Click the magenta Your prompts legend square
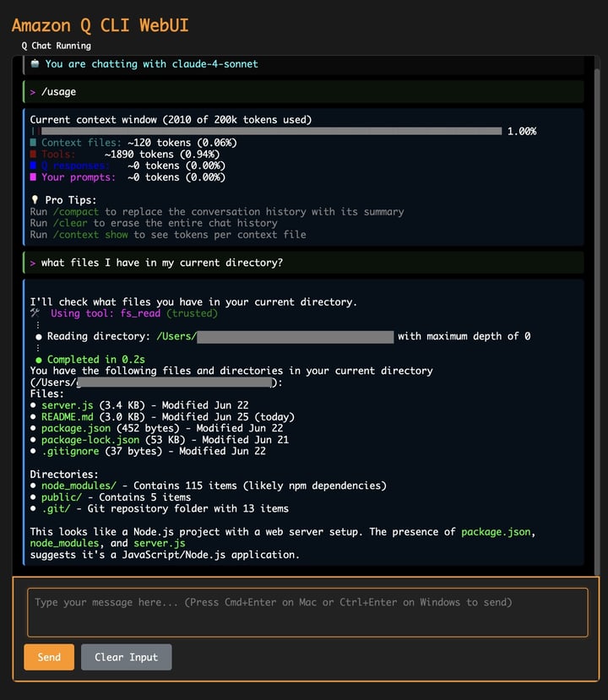This screenshot has height=700, width=608. click(x=34, y=177)
